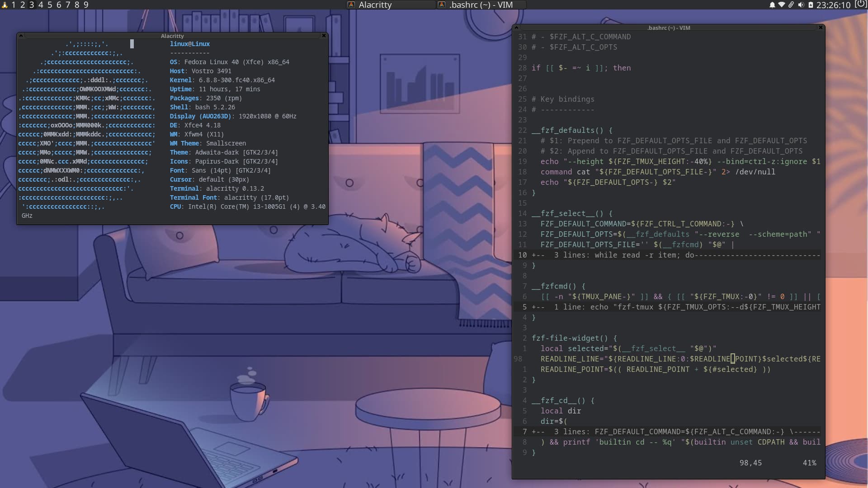Screen dimensions: 868x488
Task: Click the 'if [[ $- =~ i ]]; then' line in VIM
Action: point(581,68)
